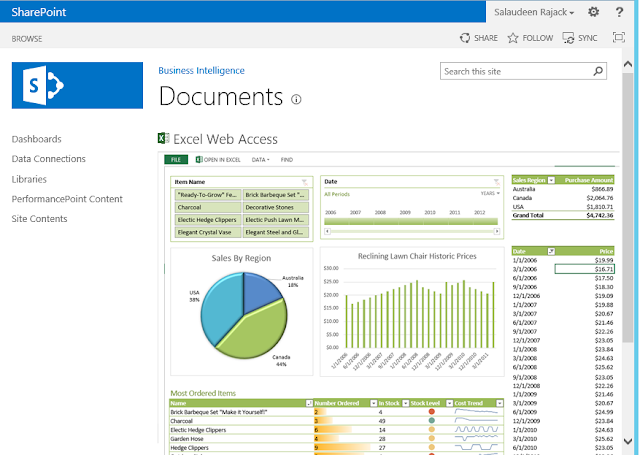This screenshot has height=455, width=640.
Task: Open Sales Region filter dropdown
Action: (551, 180)
